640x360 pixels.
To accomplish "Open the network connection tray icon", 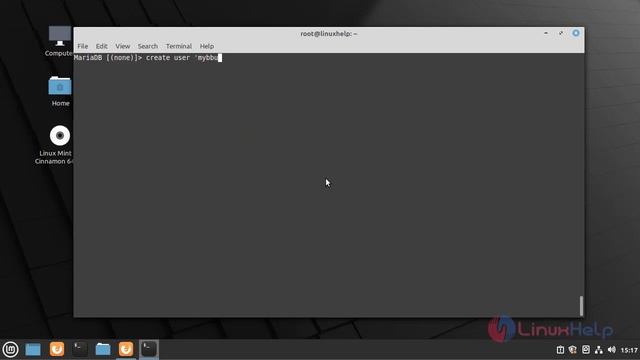I will (x=599, y=350).
